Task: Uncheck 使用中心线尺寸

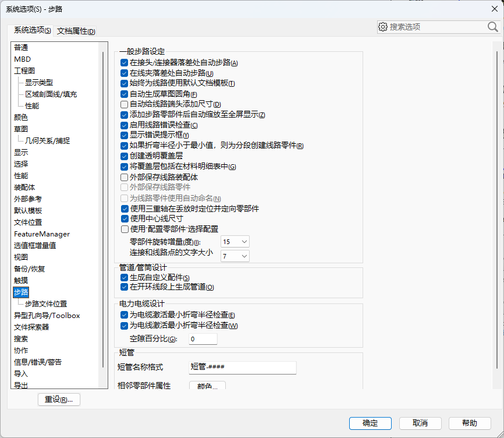Action: point(125,219)
